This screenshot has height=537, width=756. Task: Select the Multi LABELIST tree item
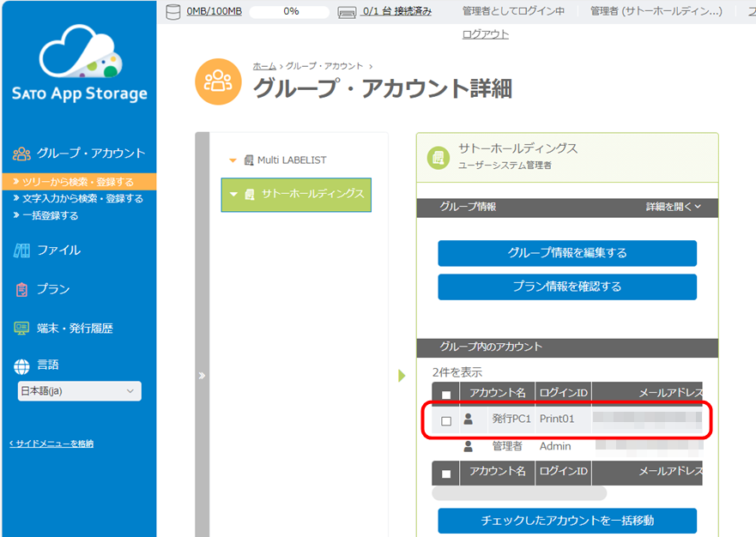tap(292, 160)
